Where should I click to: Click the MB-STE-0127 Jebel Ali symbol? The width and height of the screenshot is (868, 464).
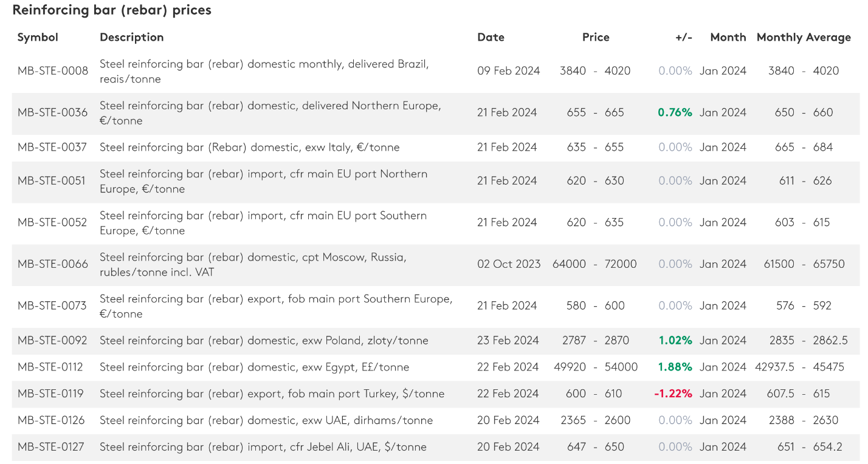(51, 447)
